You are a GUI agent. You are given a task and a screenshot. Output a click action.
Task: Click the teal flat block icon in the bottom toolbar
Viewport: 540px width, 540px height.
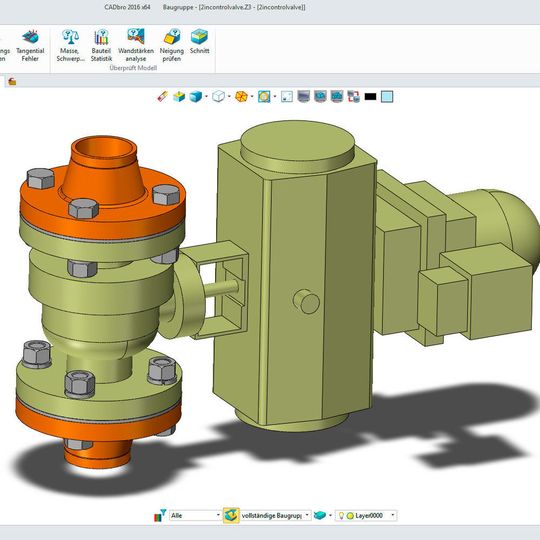point(320,516)
